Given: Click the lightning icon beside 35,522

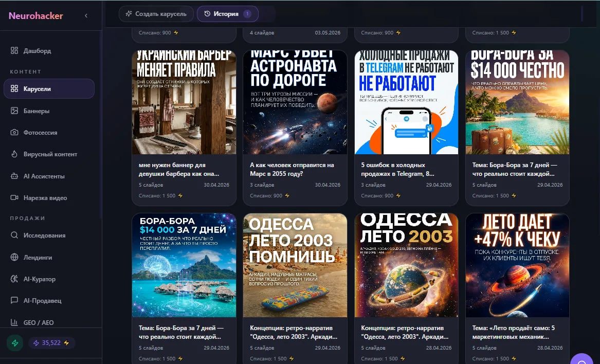Looking at the screenshot, I should pyautogui.click(x=67, y=342).
